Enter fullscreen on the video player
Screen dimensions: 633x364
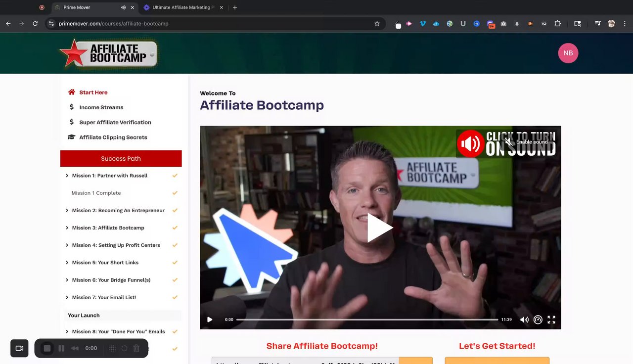551,319
